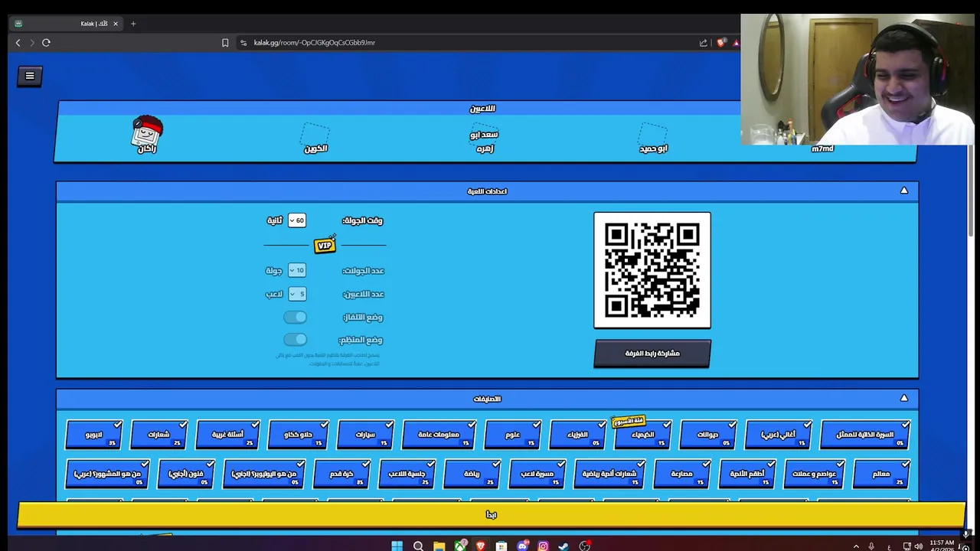Uncheck the الكيمياء category

(x=643, y=434)
